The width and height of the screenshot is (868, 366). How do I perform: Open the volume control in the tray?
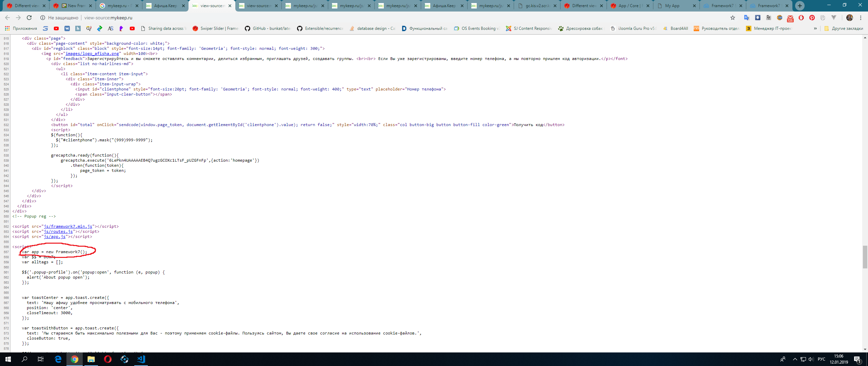(811, 359)
